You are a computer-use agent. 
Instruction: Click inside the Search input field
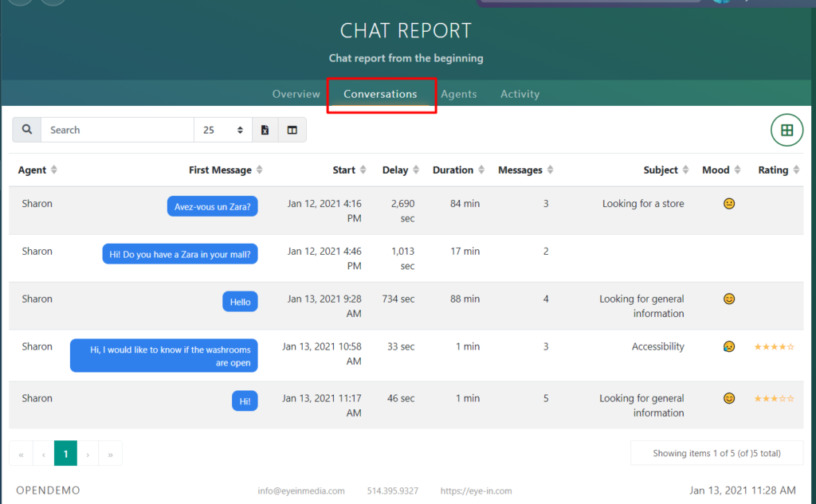pos(117,130)
